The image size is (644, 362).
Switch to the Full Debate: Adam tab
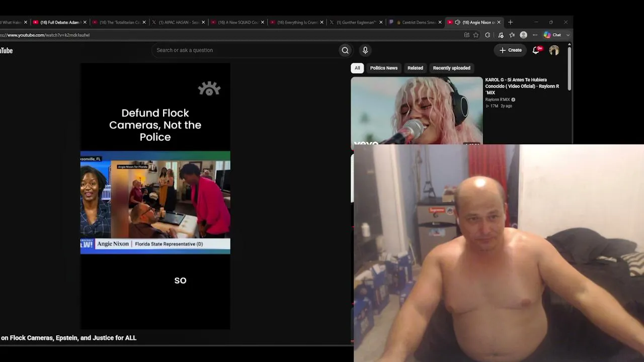pyautogui.click(x=59, y=22)
